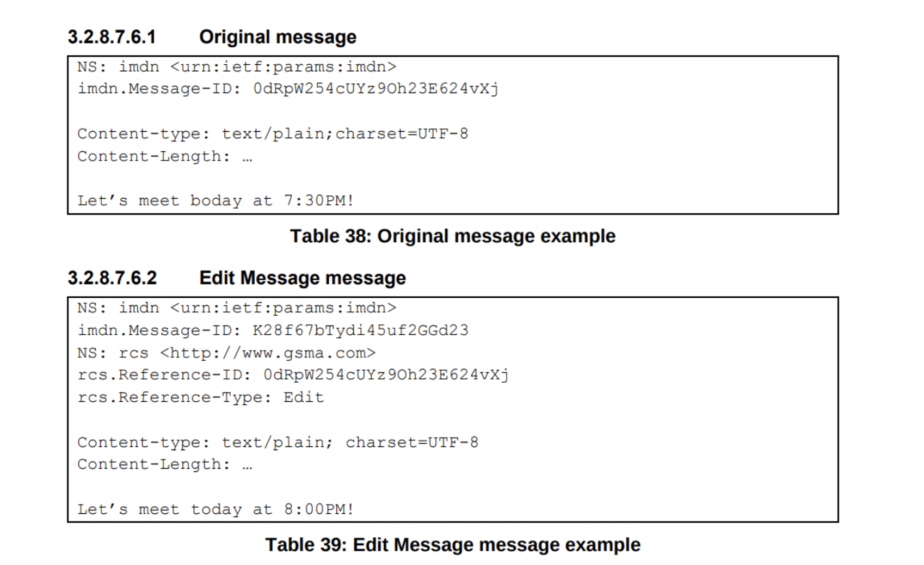Click the Table 39 caption

[452, 545]
